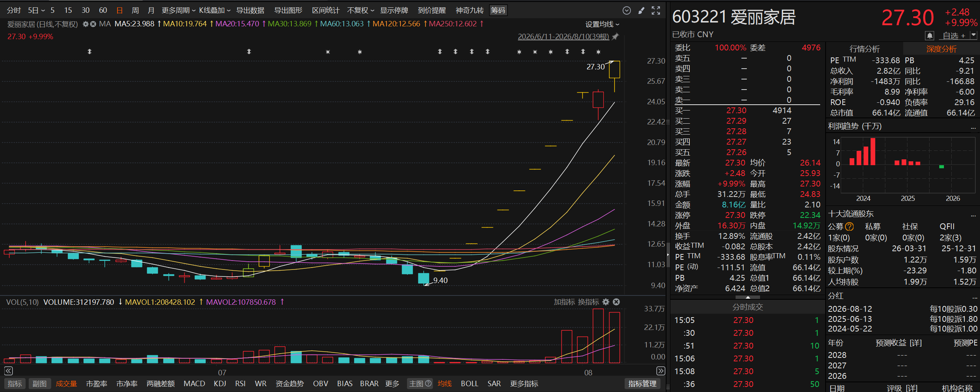The image size is (980, 392).
Task: Switch to the 月 monthly K-line period
Action: pos(151,10)
